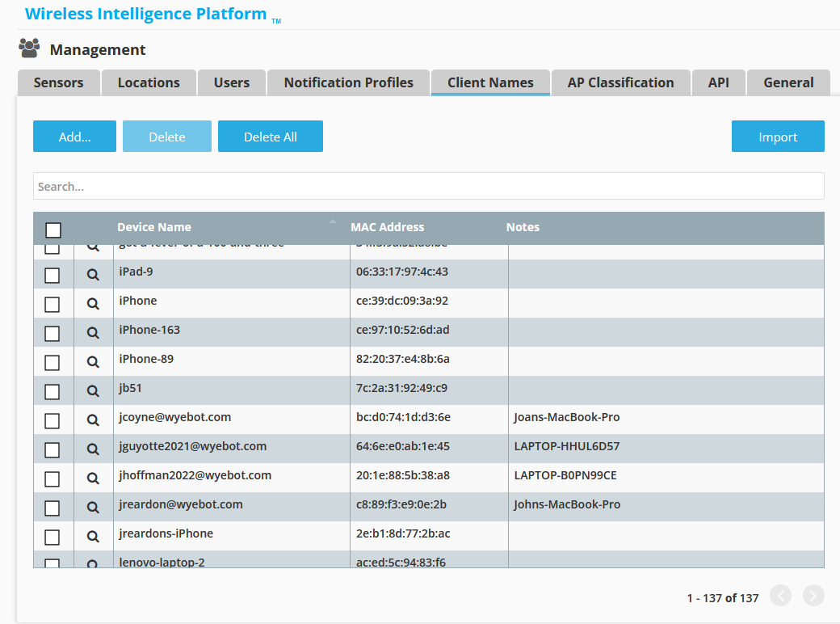Screen dimensions: 840x624
Task: Click the device name iPhone-163
Action: (x=149, y=330)
